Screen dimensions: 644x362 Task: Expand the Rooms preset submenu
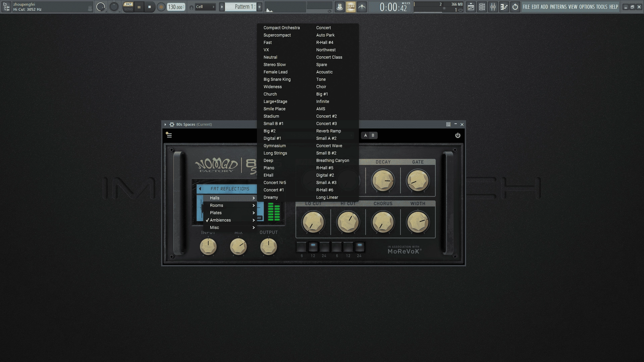tap(230, 205)
